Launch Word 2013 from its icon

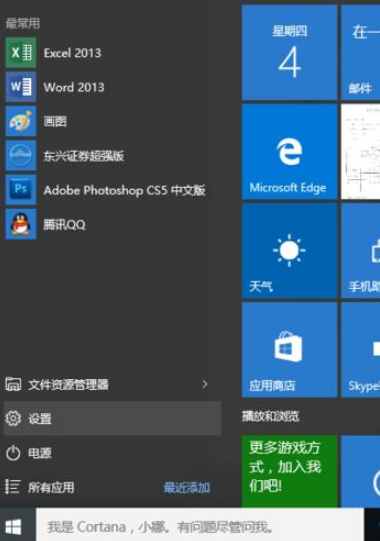(x=21, y=87)
